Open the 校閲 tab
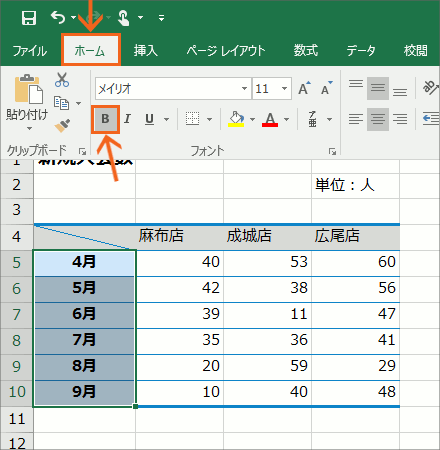440x450 pixels. (x=415, y=51)
